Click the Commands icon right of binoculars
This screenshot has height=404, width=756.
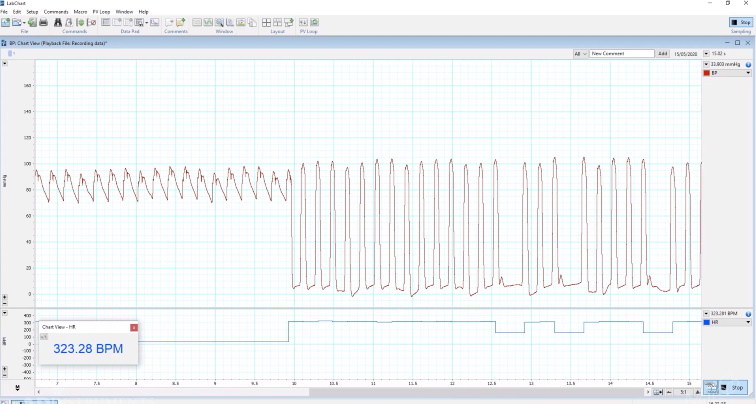coord(69,22)
